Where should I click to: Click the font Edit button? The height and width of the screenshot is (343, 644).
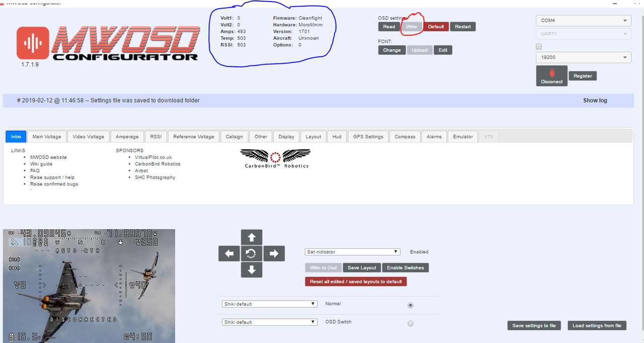coord(443,50)
